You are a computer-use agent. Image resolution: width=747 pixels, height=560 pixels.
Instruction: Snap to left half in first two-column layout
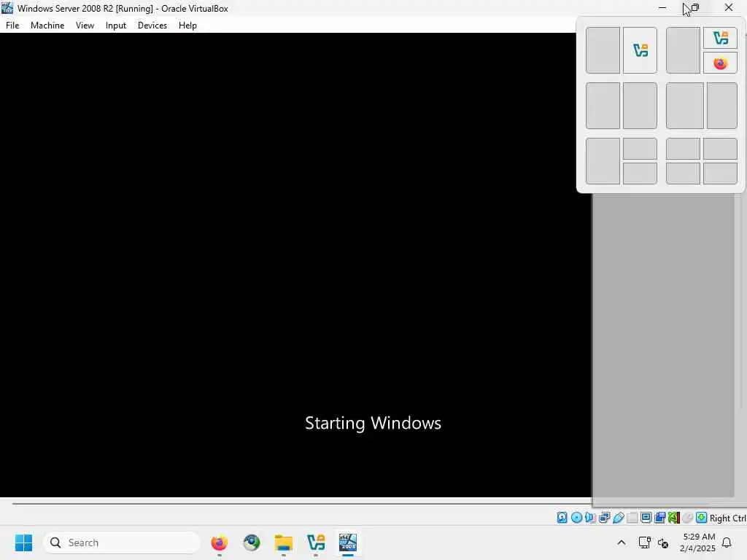point(603,50)
